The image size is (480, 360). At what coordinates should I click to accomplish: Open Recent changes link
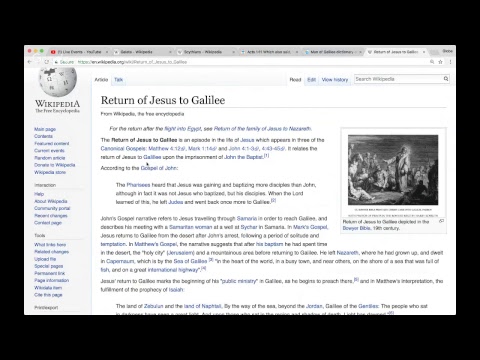(51, 216)
